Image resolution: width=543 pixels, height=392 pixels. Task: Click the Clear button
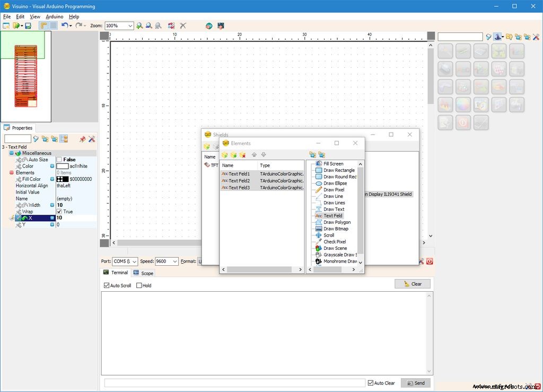coord(412,284)
